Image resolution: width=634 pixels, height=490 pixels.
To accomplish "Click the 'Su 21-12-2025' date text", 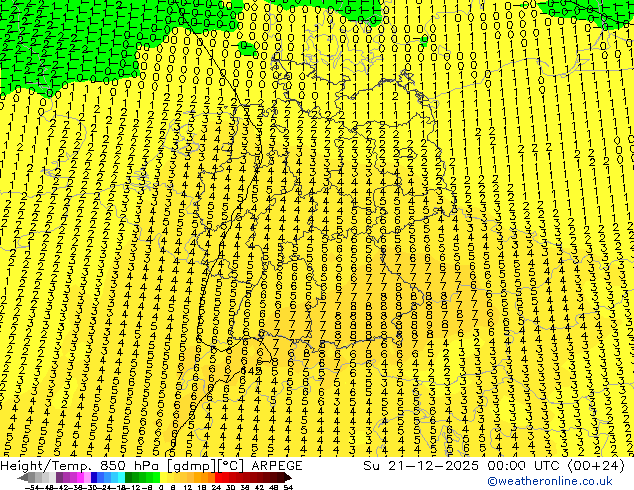I will 421,466.
